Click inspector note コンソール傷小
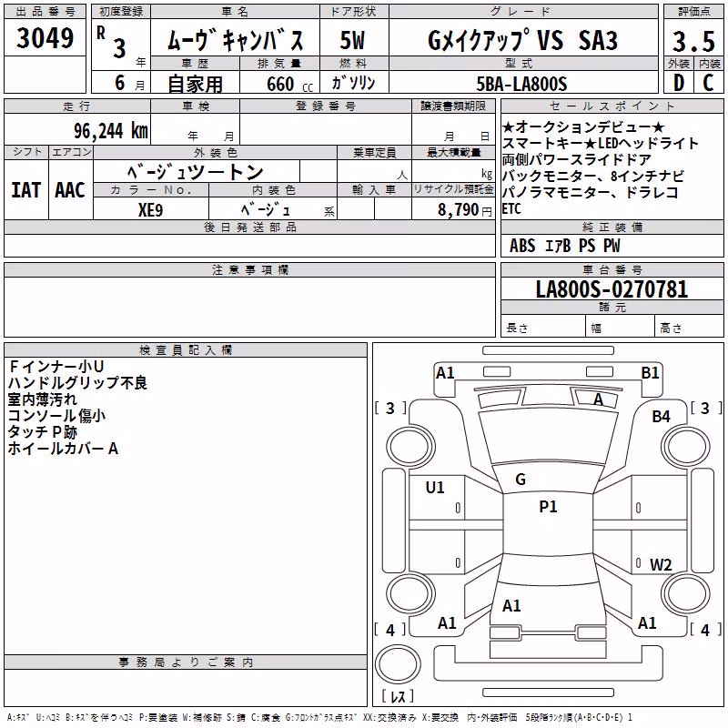Viewport: 728px width, 728px height. 56,416
